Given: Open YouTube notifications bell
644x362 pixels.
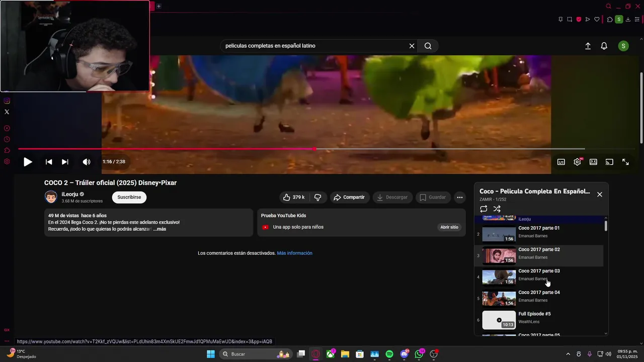Looking at the screenshot, I should [604, 46].
